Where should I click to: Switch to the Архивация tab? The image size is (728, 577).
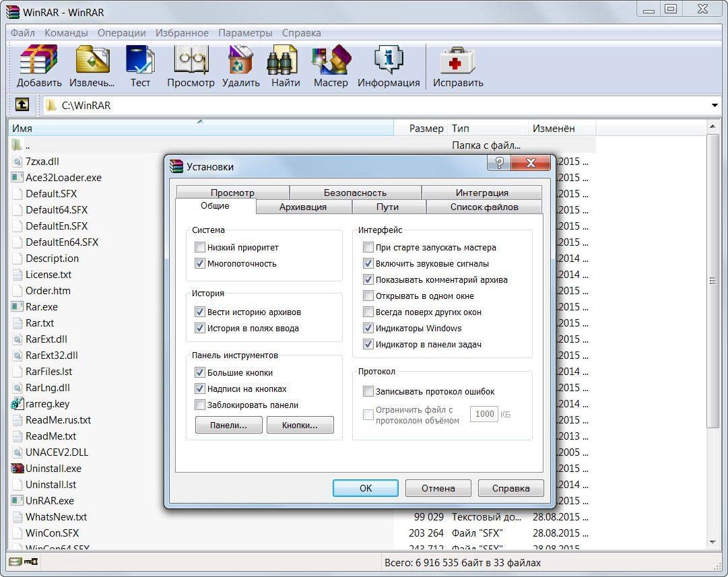coord(302,207)
